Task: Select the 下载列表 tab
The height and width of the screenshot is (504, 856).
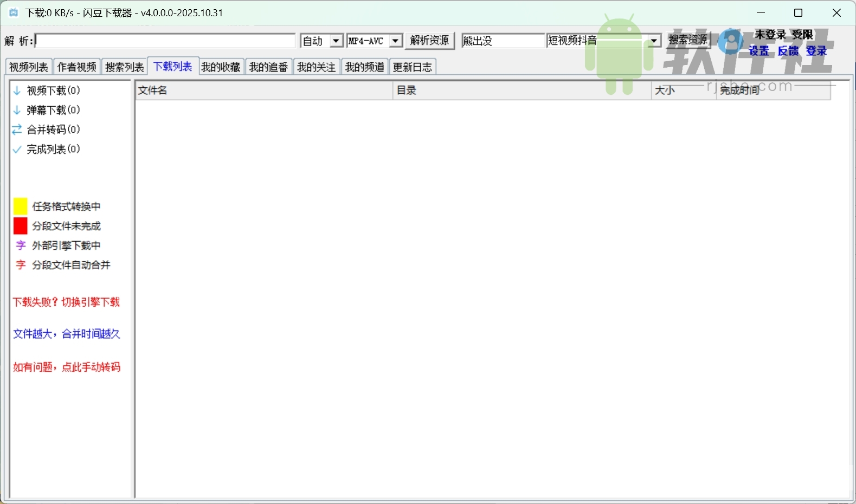Action: [173, 66]
